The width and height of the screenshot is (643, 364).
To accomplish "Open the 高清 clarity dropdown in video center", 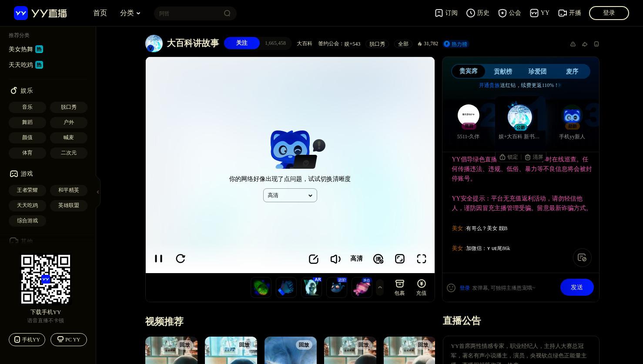I will coord(290,195).
